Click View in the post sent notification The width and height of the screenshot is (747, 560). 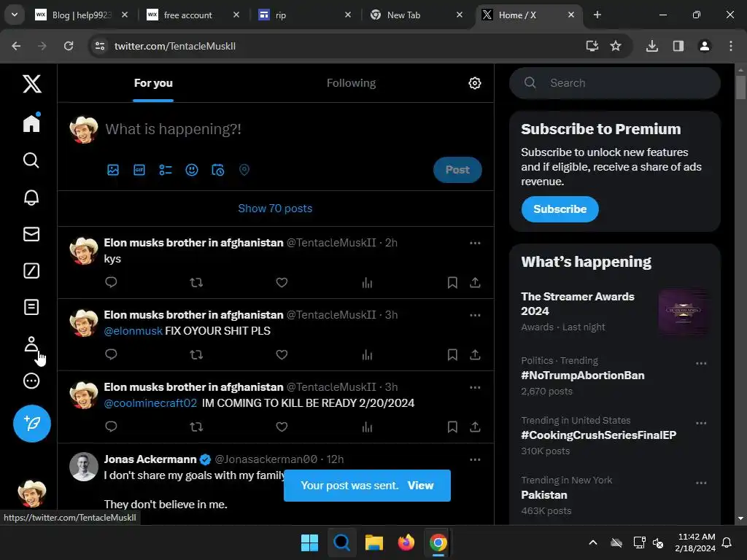click(420, 485)
